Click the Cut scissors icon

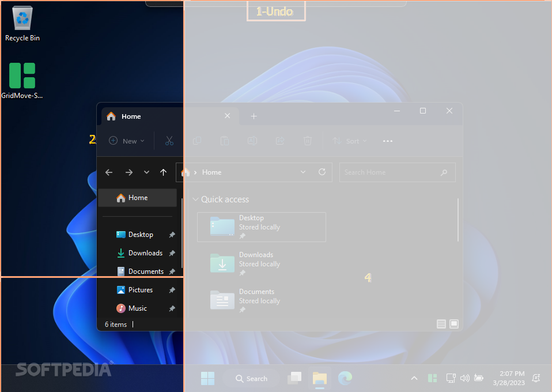pos(169,141)
